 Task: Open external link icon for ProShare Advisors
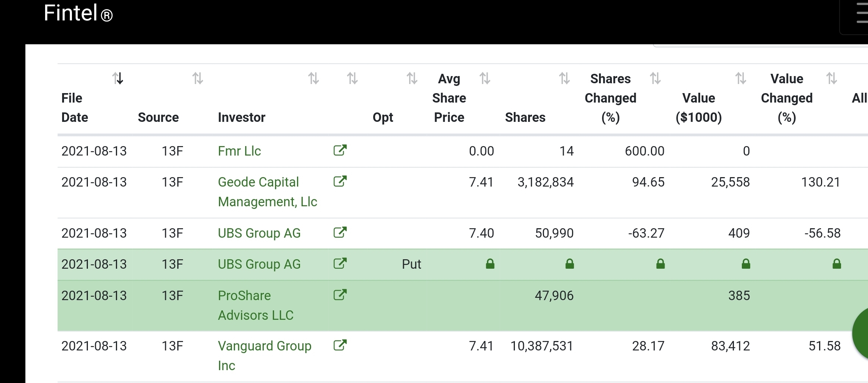[x=340, y=295]
